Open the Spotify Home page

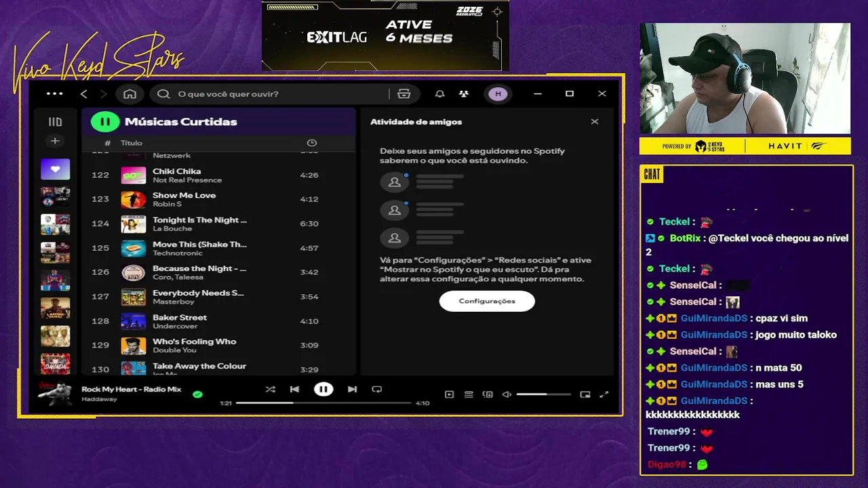click(x=130, y=94)
